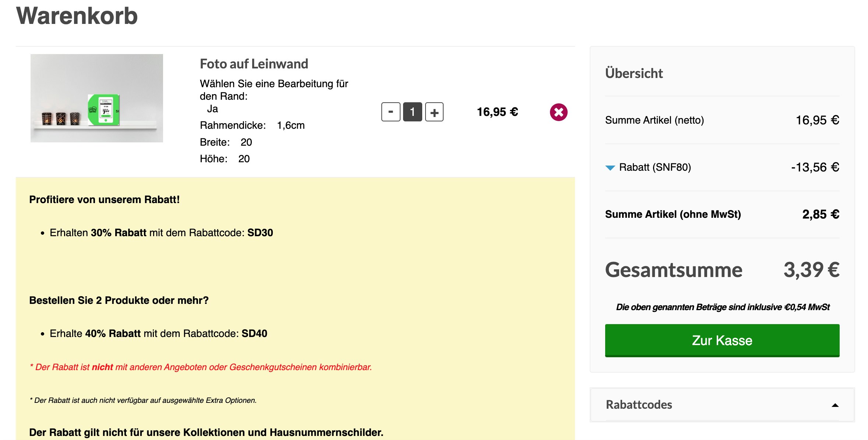Decrease quantity with minus button
Viewport: 868px width, 440px height.
pyautogui.click(x=391, y=112)
